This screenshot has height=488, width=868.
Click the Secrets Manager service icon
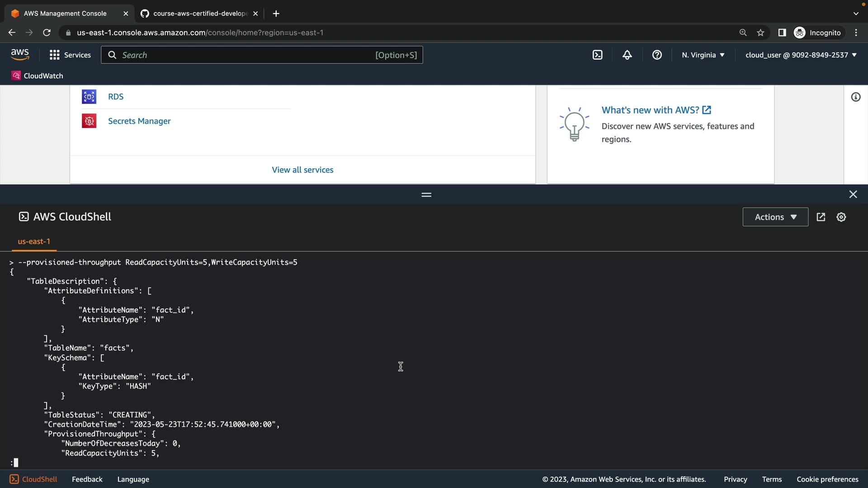click(89, 121)
